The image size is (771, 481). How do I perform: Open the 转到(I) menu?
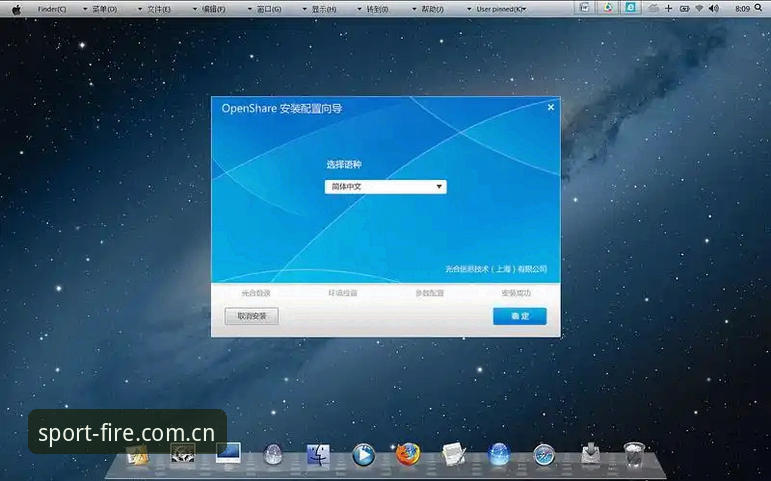pos(378,9)
